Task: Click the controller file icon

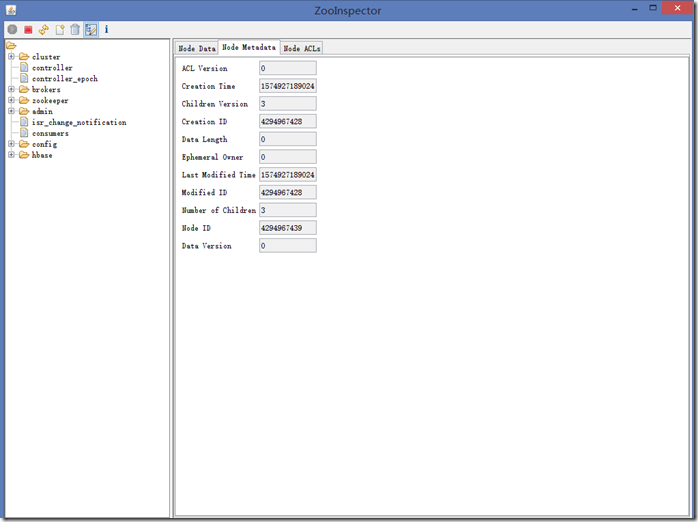Action: point(24,68)
